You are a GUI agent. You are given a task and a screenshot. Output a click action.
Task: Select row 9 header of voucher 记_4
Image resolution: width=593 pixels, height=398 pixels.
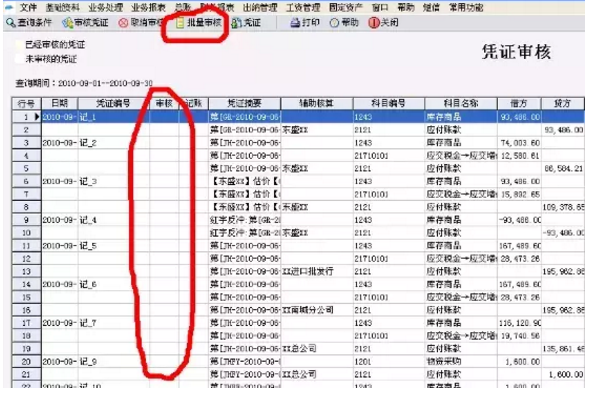(x=26, y=220)
